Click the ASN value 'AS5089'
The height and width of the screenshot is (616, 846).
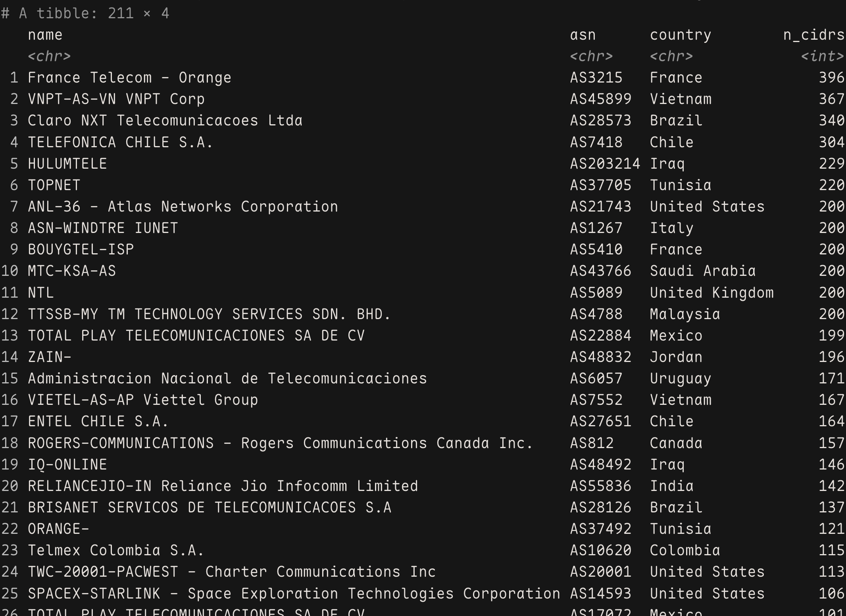596,293
